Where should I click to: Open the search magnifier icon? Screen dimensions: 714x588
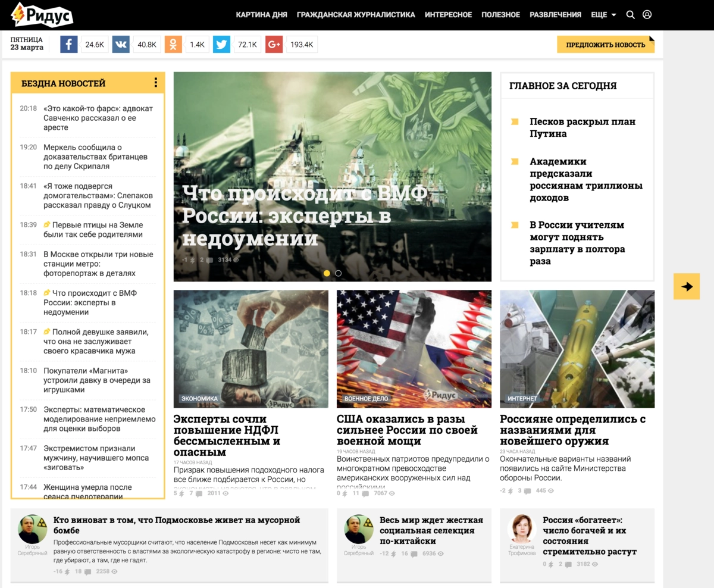631,15
